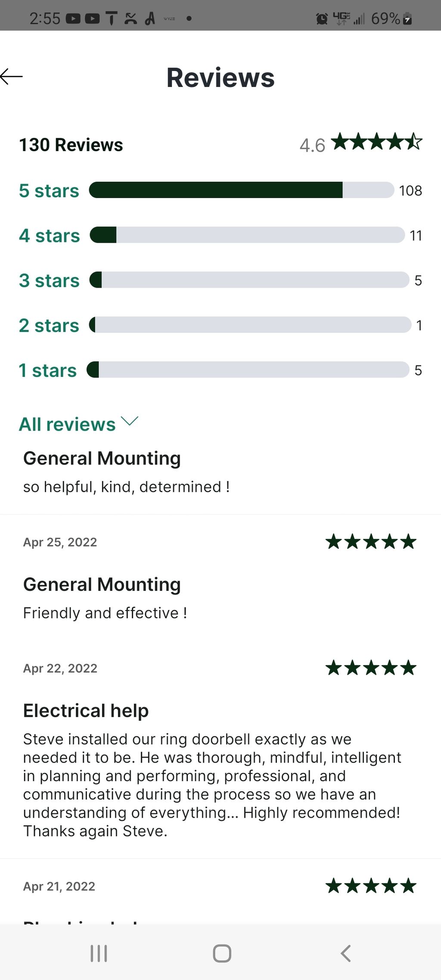Tap the Android recent apps icon
This screenshot has height=980, width=441.
[99, 953]
